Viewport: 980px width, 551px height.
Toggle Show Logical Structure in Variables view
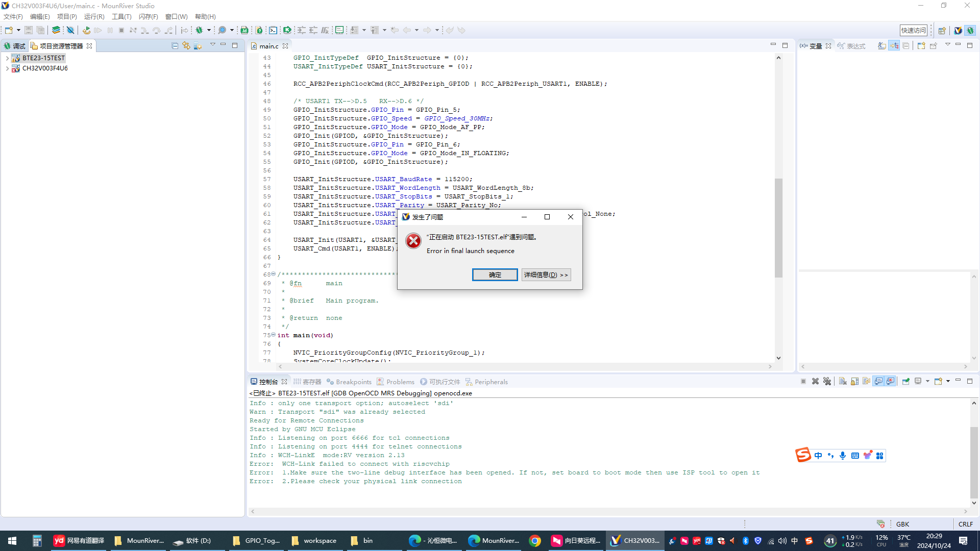pos(894,46)
